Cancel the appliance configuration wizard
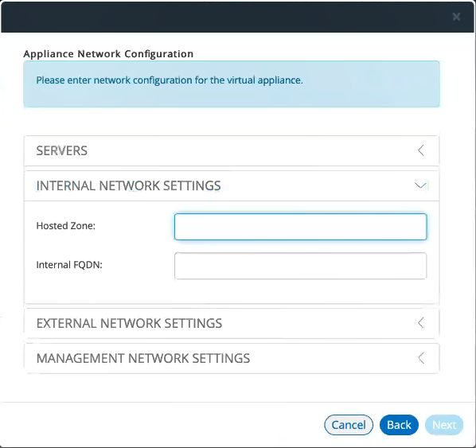 point(349,425)
